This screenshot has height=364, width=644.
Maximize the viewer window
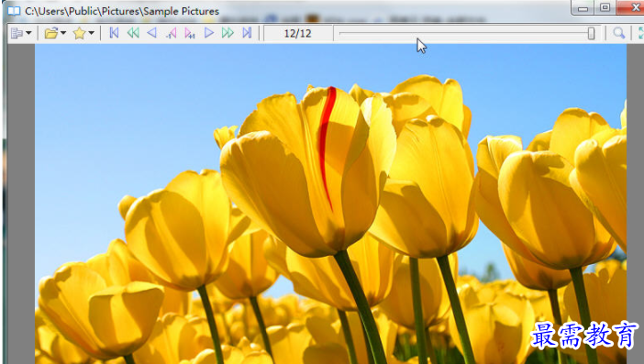coord(605,8)
